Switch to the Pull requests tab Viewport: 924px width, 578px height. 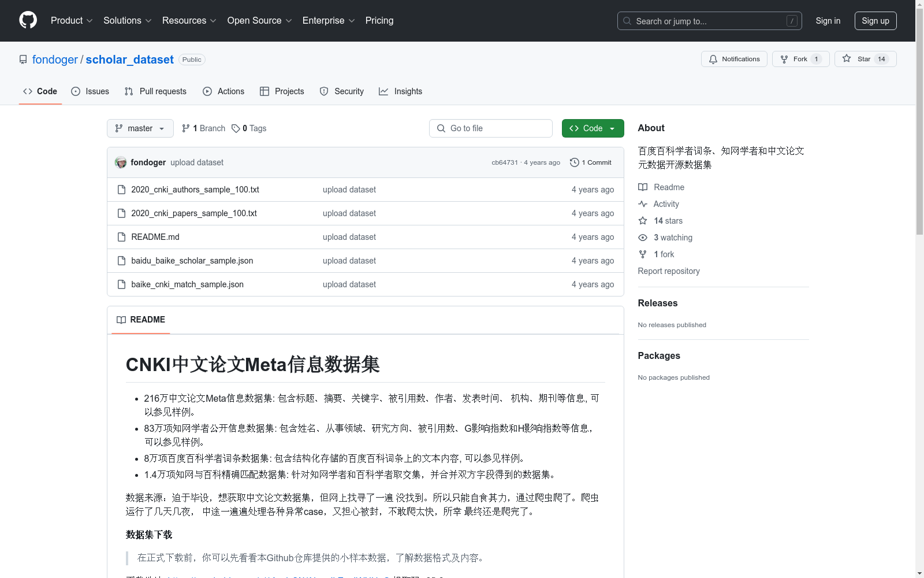pyautogui.click(x=155, y=91)
